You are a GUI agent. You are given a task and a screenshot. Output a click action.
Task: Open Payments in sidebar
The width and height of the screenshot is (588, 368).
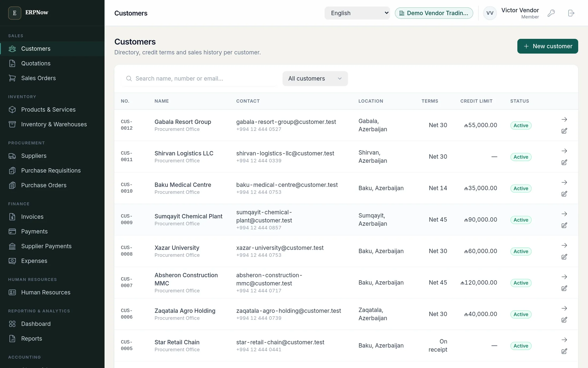click(52, 232)
